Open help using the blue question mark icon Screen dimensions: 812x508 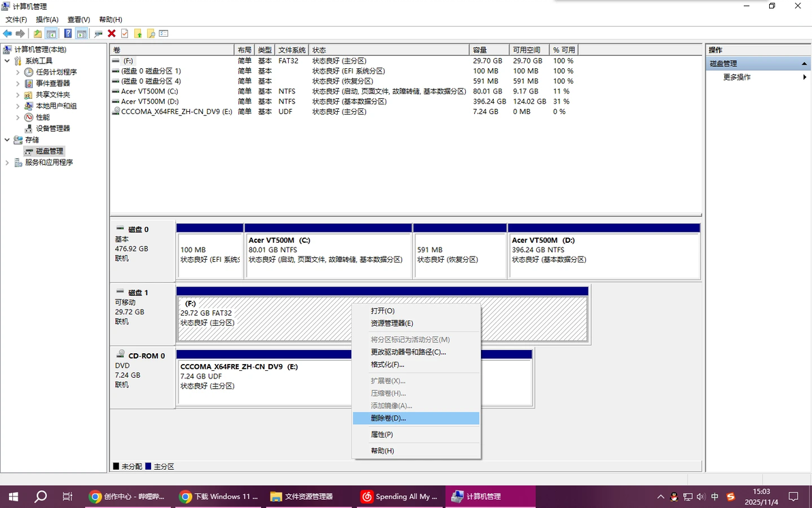click(x=67, y=33)
